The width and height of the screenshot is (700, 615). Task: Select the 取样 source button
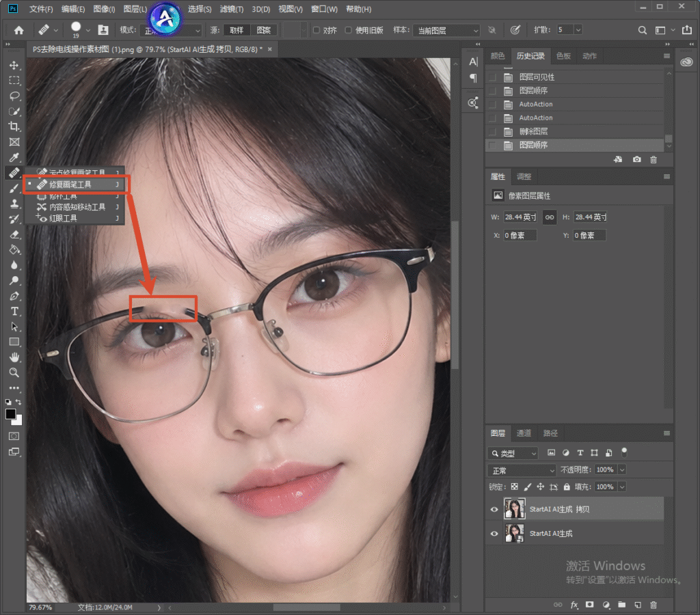pos(237,30)
